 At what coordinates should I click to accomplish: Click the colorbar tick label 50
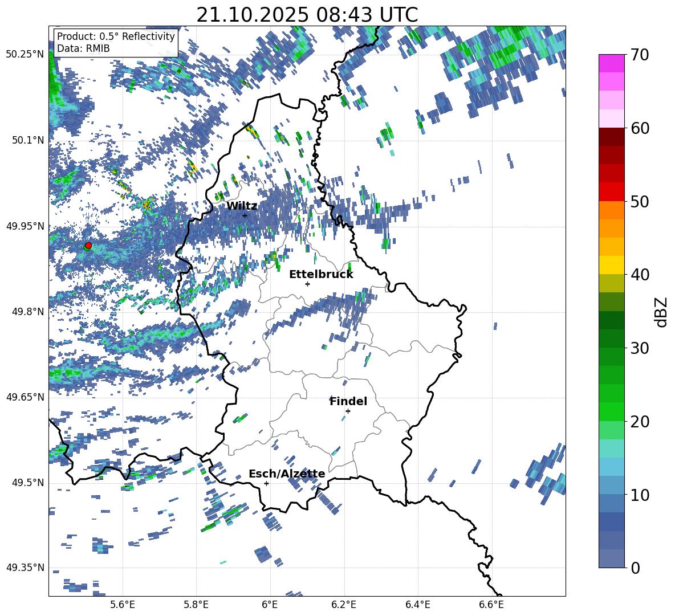(640, 202)
